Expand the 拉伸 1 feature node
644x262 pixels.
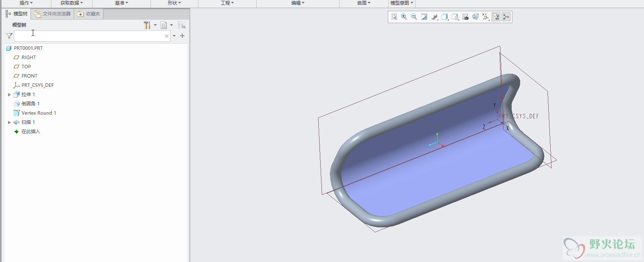click(x=9, y=95)
